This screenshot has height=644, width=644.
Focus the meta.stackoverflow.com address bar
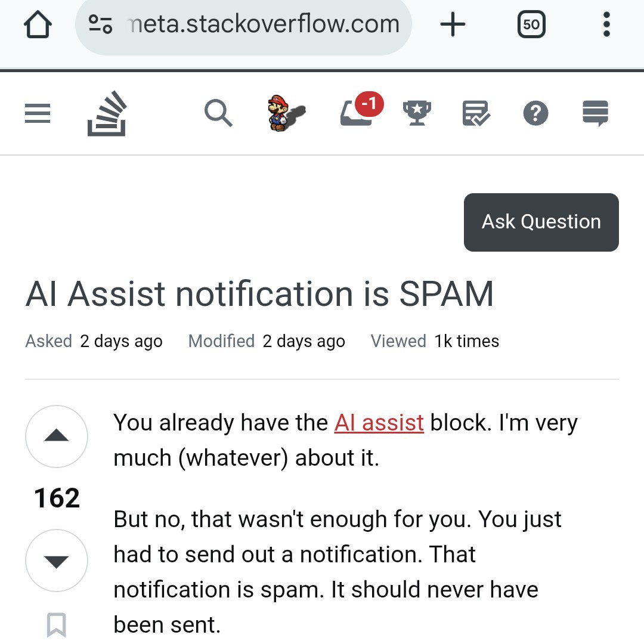point(262,25)
